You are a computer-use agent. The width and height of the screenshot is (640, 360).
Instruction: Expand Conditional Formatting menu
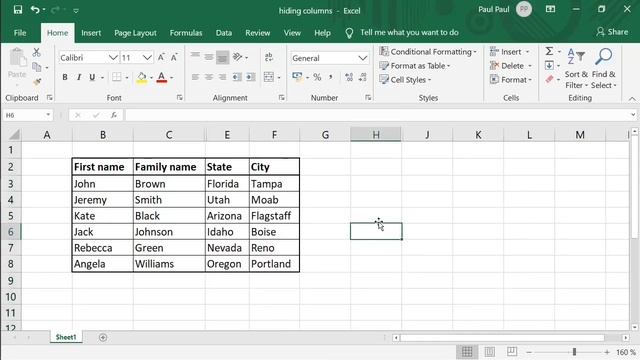click(428, 52)
